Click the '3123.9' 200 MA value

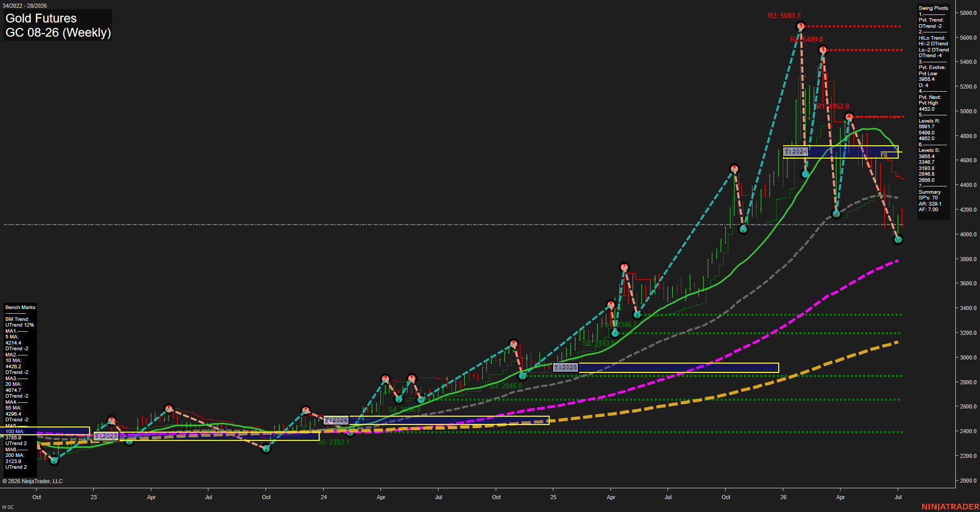13,462
